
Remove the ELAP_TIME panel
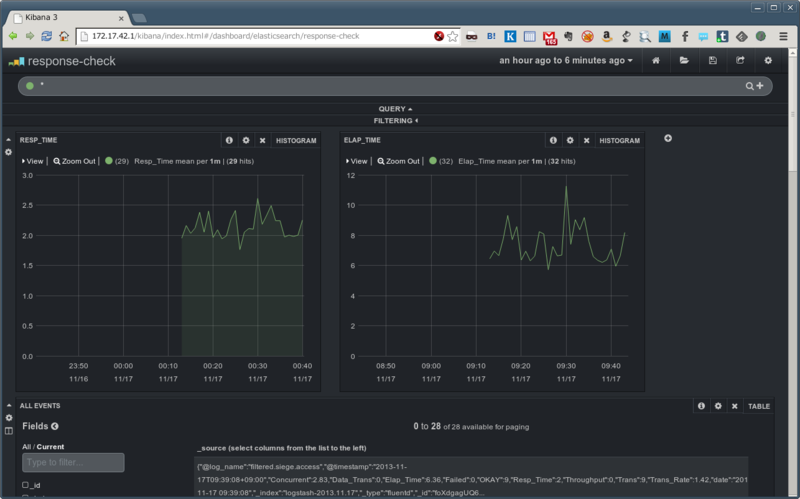(x=586, y=140)
